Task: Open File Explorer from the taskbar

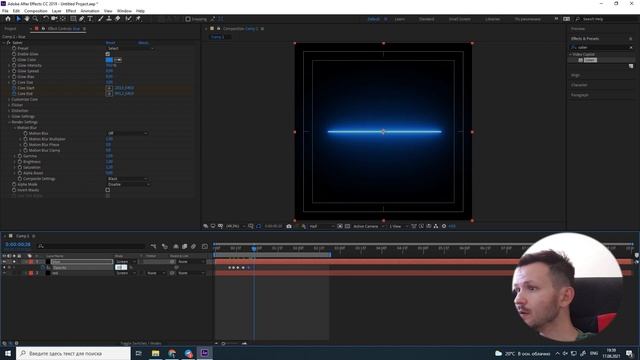Action: 156,353
